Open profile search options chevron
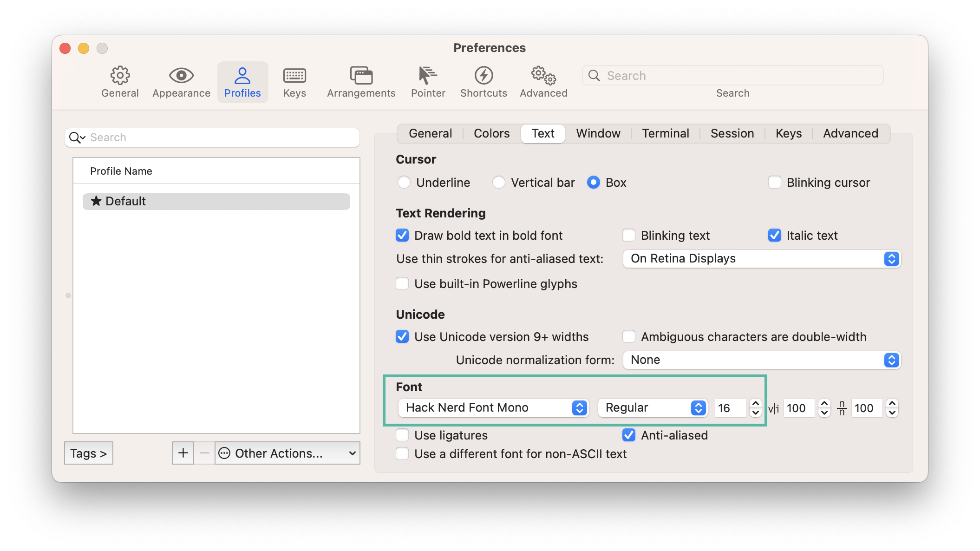 (83, 138)
